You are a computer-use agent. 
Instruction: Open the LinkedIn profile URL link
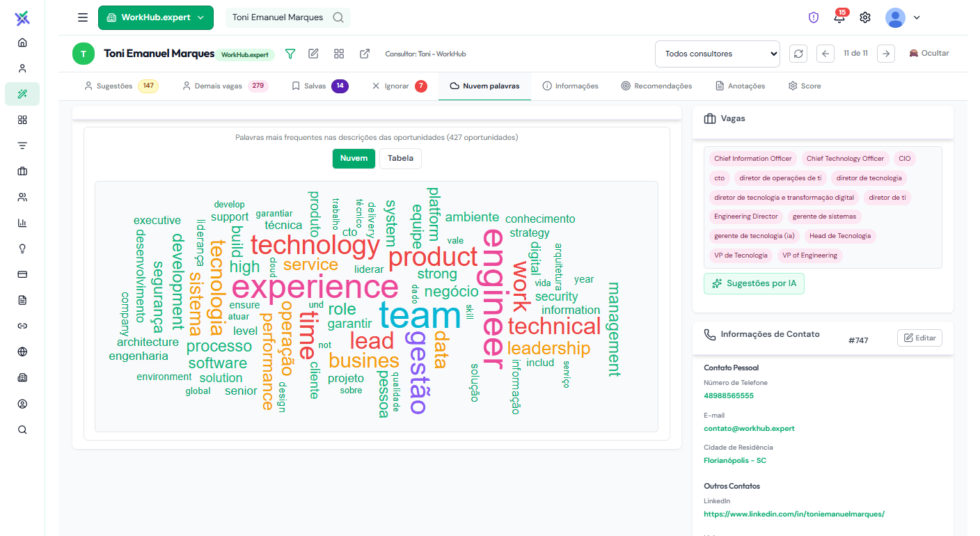(794, 514)
